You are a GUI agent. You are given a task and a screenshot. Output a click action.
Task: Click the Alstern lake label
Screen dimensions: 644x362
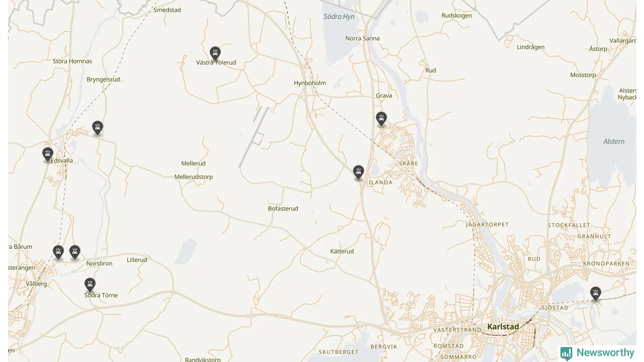[x=614, y=141]
